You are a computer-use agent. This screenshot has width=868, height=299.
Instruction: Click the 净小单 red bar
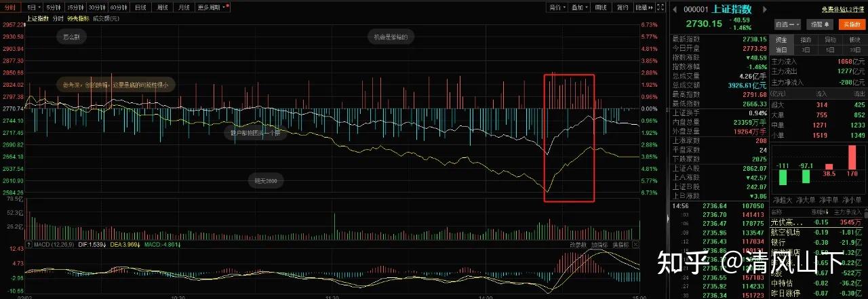(x=852, y=157)
